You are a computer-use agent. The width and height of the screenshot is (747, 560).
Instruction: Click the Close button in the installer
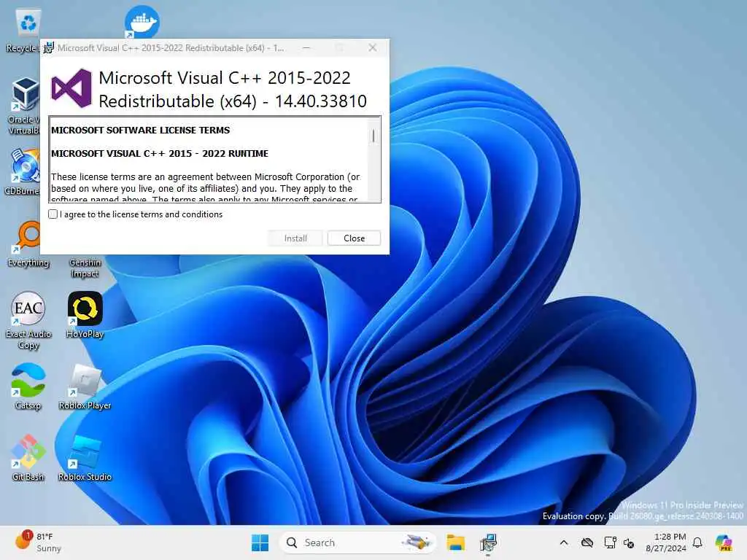pos(354,238)
